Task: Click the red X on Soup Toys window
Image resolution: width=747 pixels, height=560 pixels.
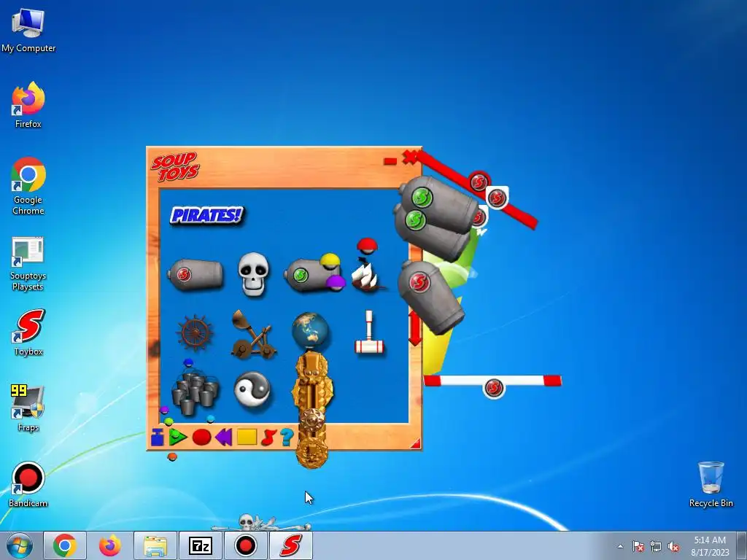Action: coord(410,157)
